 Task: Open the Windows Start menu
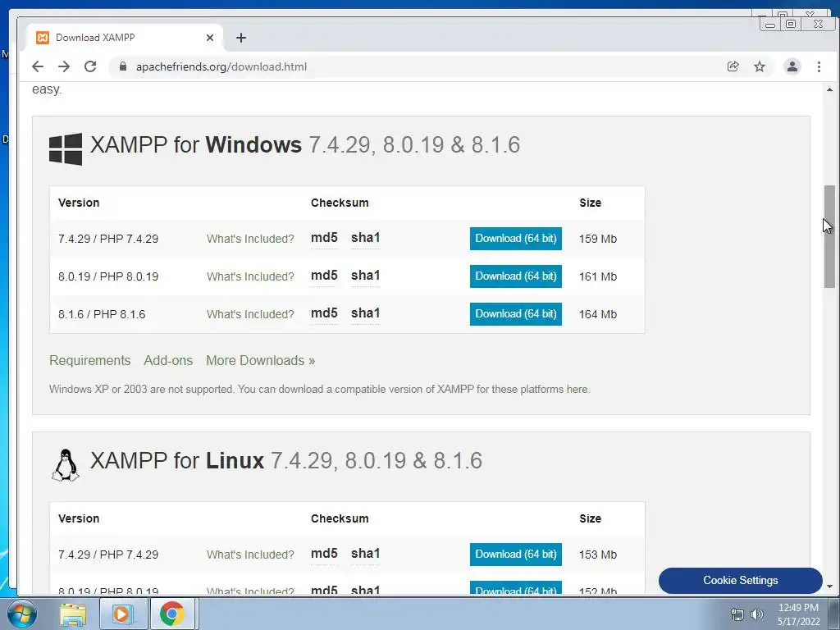coord(21,614)
